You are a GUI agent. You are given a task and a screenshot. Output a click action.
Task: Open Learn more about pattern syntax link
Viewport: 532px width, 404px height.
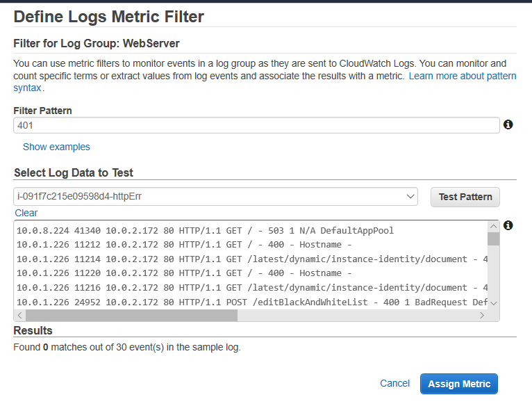tap(462, 75)
